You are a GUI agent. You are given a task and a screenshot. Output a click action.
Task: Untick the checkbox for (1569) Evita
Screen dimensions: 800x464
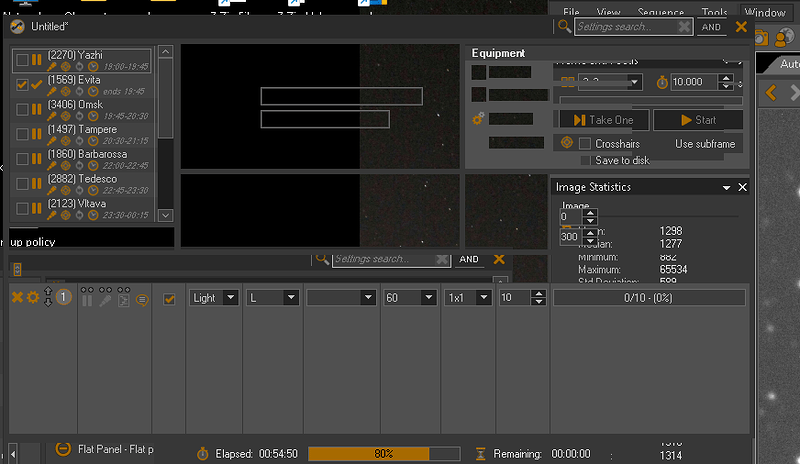coord(22,85)
